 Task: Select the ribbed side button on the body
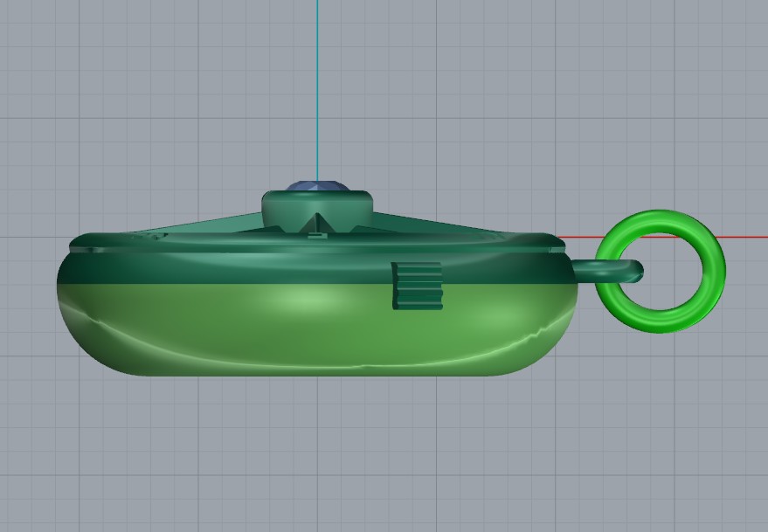tap(417, 285)
